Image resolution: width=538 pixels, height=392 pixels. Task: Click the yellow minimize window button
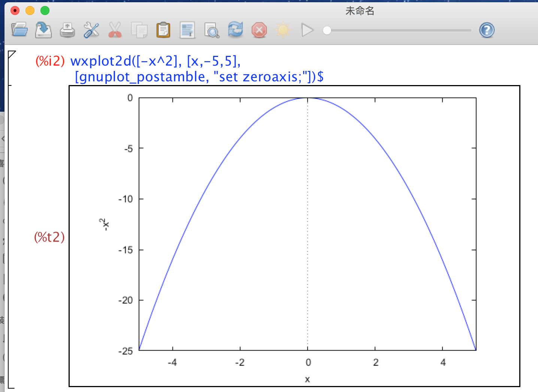[30, 10]
